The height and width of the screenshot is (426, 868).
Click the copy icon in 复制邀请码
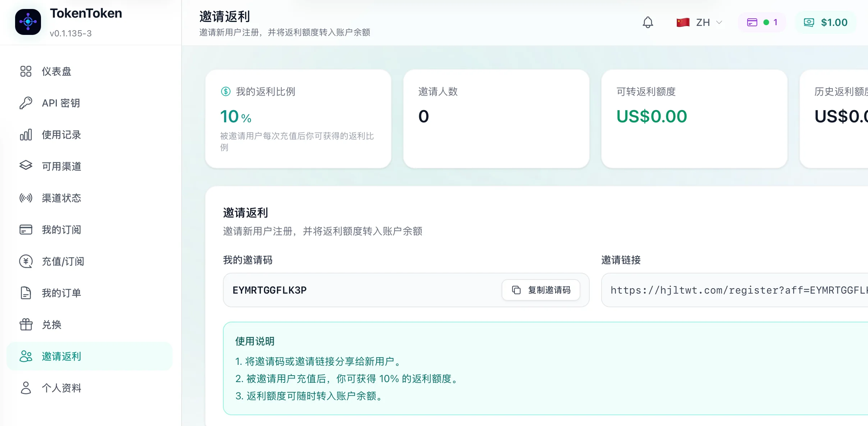coord(516,290)
